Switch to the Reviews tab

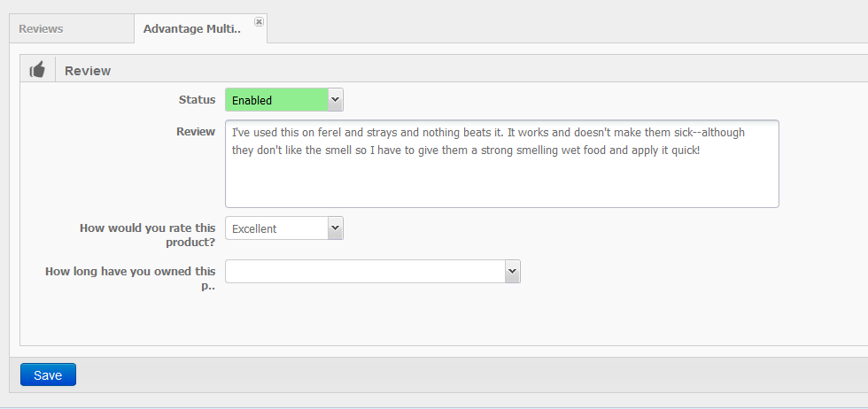41,29
